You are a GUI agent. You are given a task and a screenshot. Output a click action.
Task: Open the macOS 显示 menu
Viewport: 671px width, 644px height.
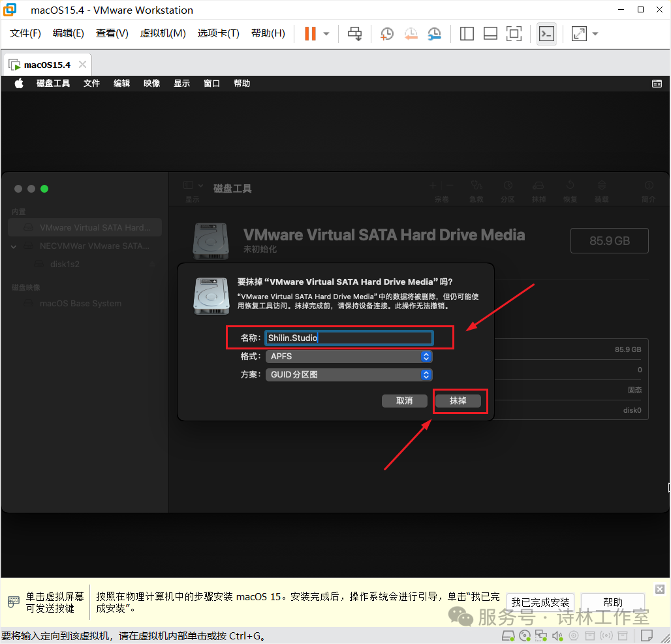point(182,83)
